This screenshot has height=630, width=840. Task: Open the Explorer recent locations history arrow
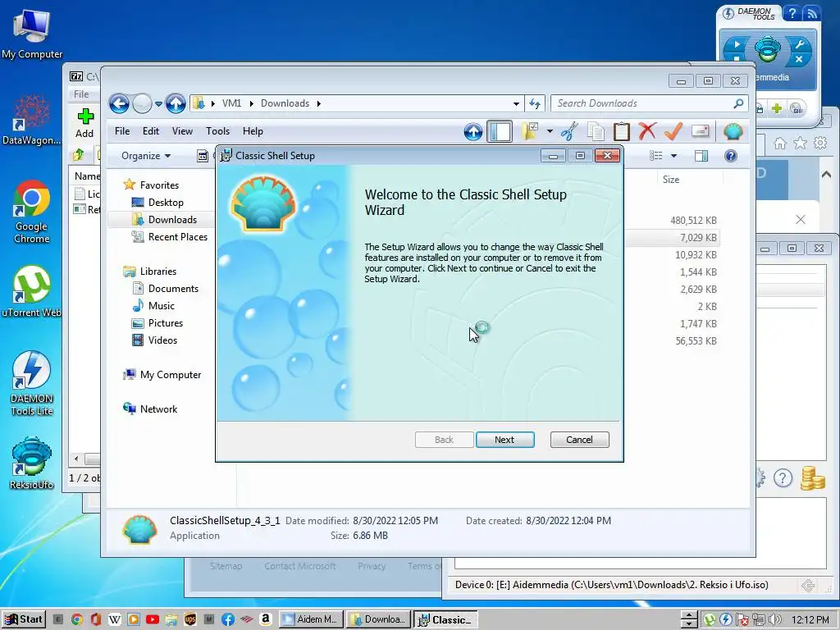point(158,104)
